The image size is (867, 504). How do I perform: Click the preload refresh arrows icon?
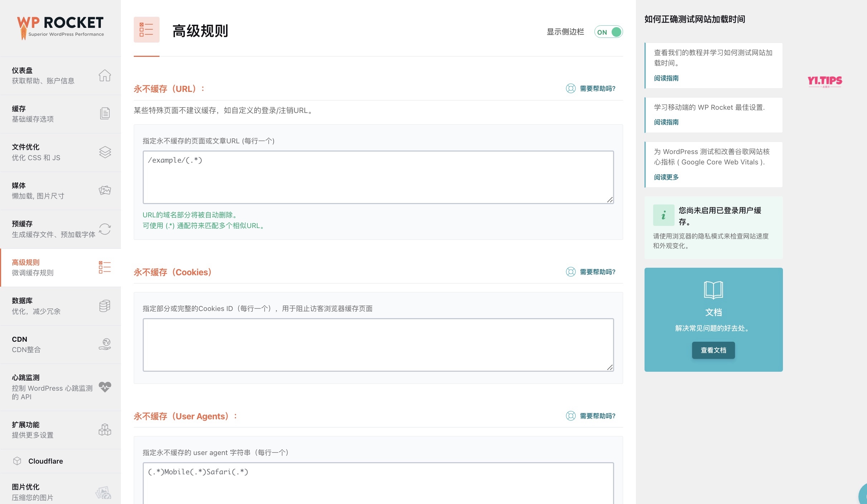pos(105,229)
